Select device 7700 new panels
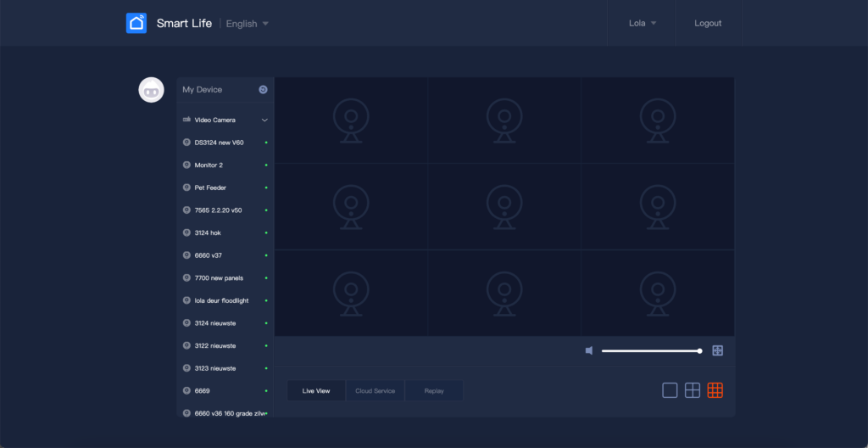This screenshot has height=448, width=868. point(225,277)
